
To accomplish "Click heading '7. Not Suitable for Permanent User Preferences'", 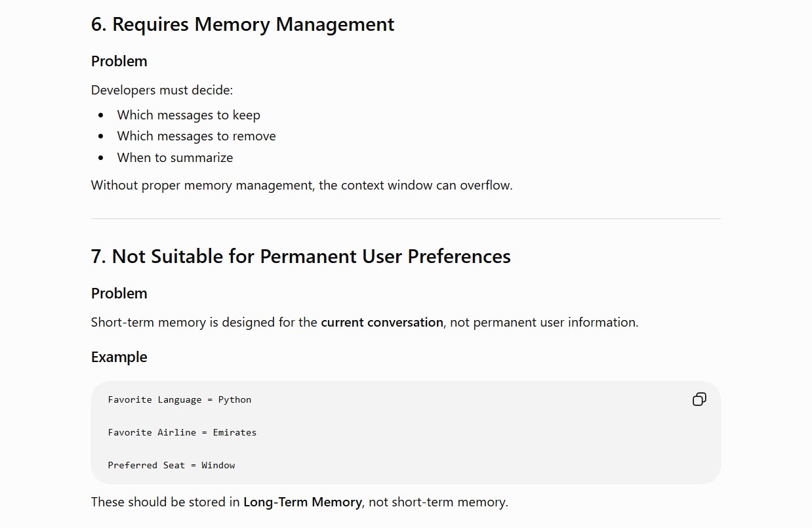I will tap(301, 256).
